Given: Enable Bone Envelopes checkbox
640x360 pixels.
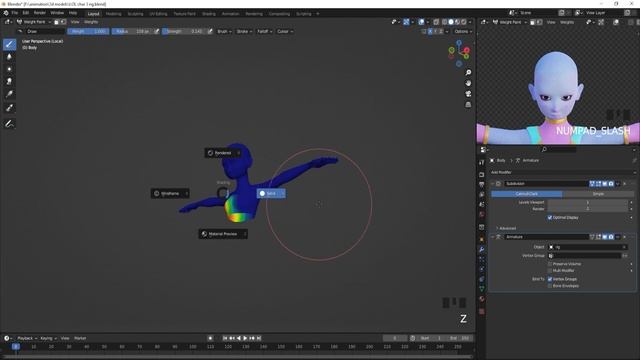Looking at the screenshot, I should 550,286.
